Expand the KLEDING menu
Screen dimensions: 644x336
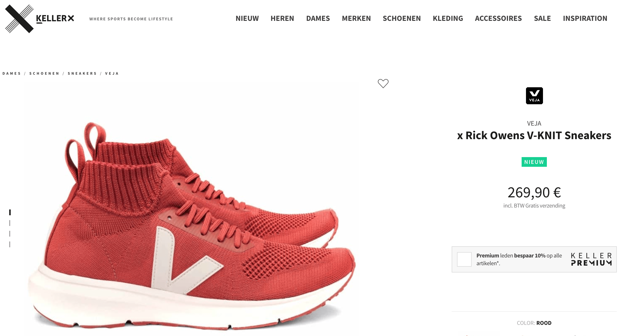pos(448,18)
